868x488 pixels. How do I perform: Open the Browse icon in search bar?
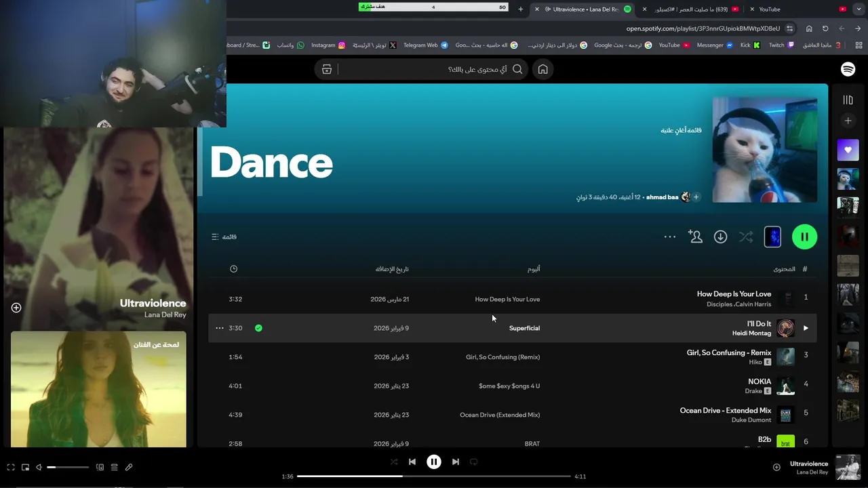click(x=327, y=69)
